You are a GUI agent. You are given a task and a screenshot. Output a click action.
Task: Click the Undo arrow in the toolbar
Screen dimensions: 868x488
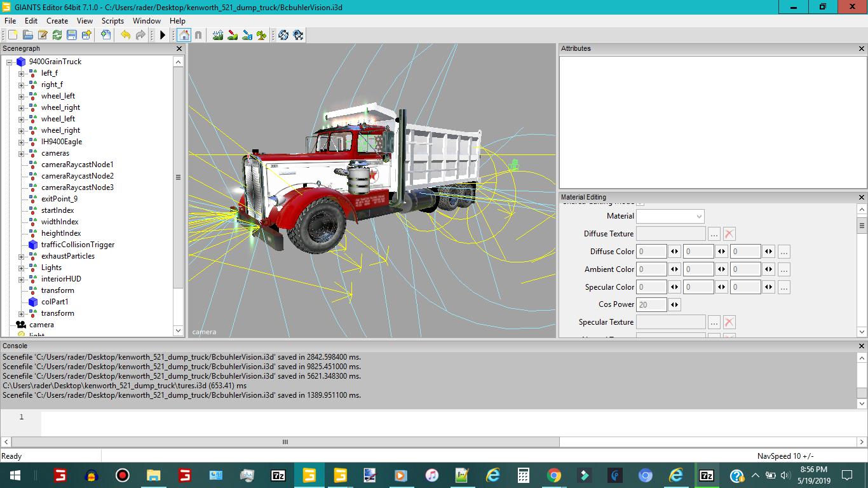coord(125,35)
